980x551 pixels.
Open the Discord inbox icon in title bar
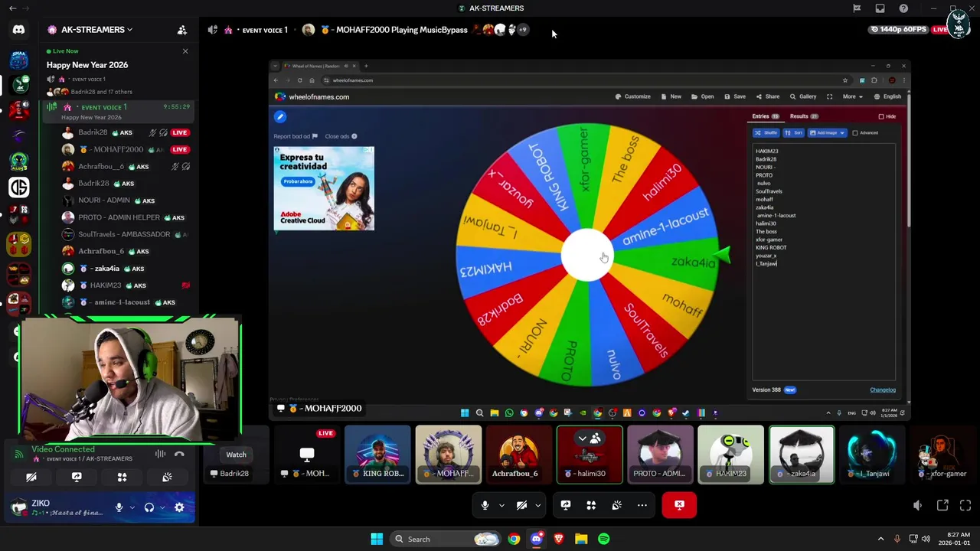click(x=880, y=8)
